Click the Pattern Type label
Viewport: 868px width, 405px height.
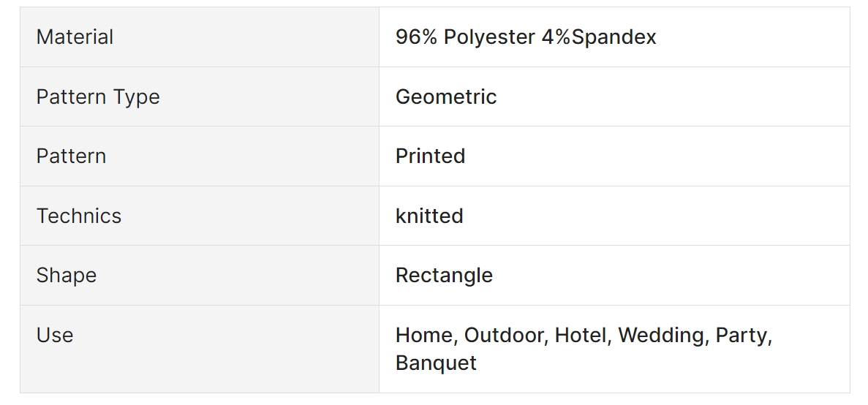98,96
